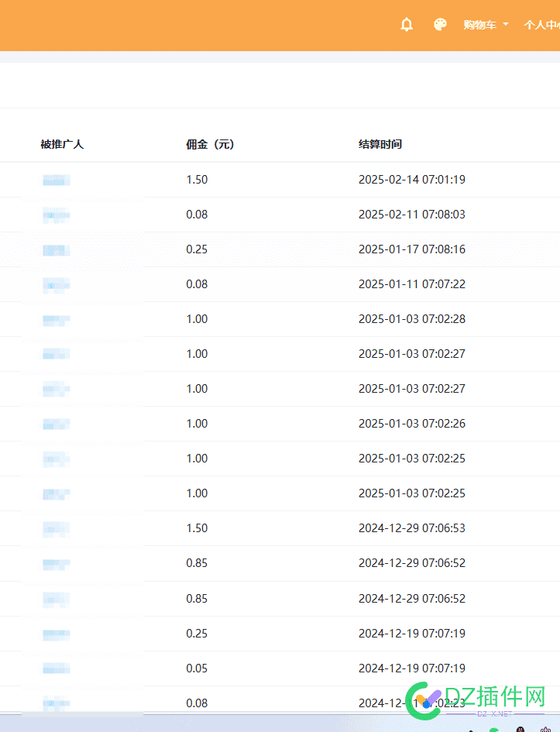560x732 pixels.
Task: Select timestamp 2025-01-03 07:02:26
Action: point(412,424)
